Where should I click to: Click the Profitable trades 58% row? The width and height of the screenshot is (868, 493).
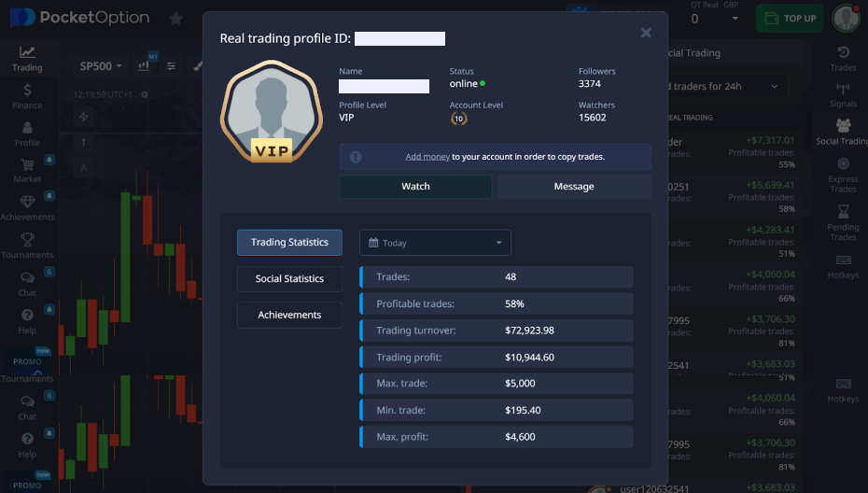coord(497,303)
